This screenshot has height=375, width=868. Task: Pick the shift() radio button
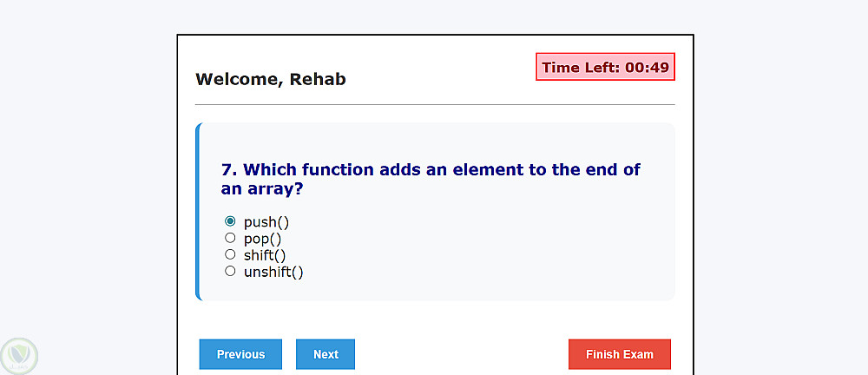pos(230,254)
